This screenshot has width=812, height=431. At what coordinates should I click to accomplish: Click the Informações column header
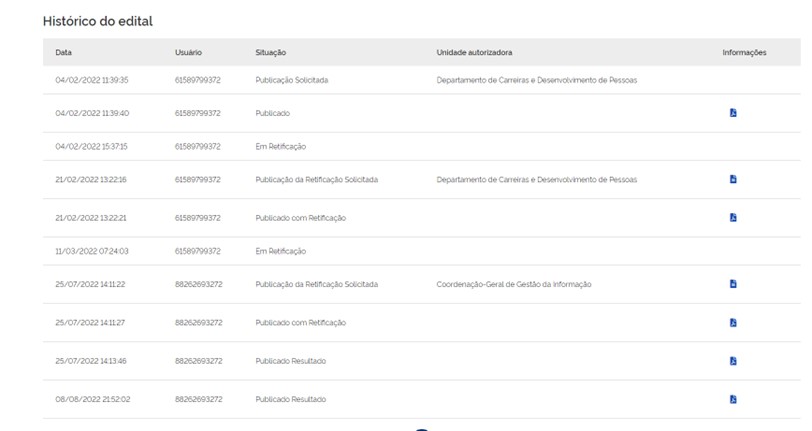[x=744, y=52]
